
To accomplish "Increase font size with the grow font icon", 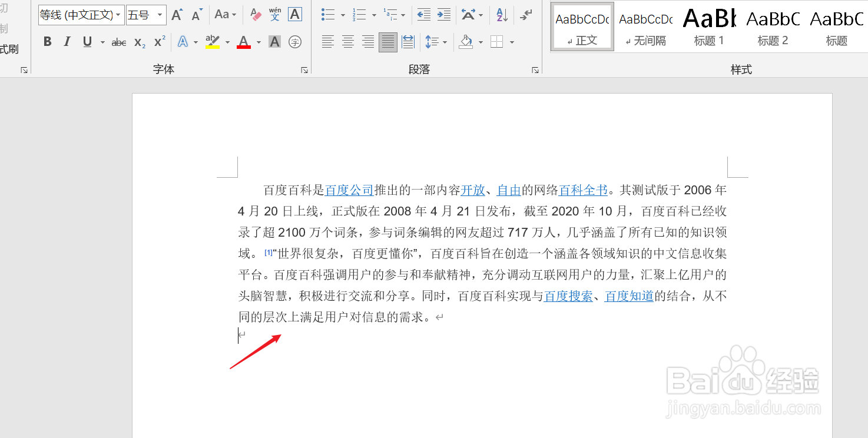I will click(177, 15).
